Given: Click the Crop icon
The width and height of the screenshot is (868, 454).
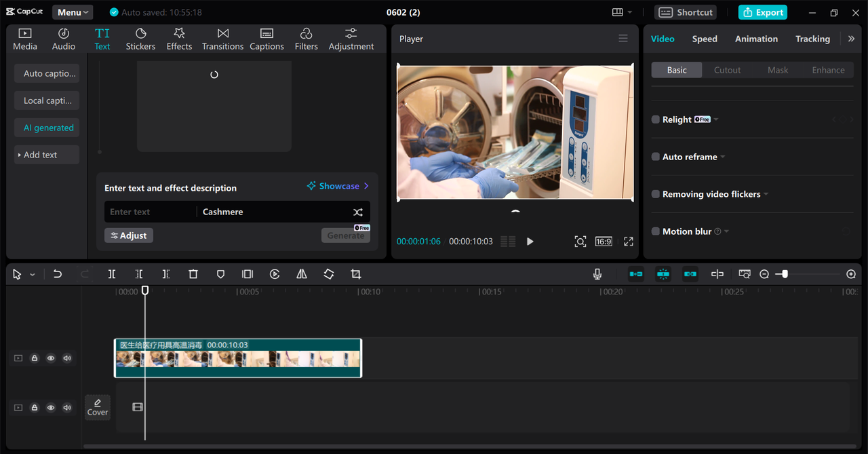Looking at the screenshot, I should pos(356,274).
